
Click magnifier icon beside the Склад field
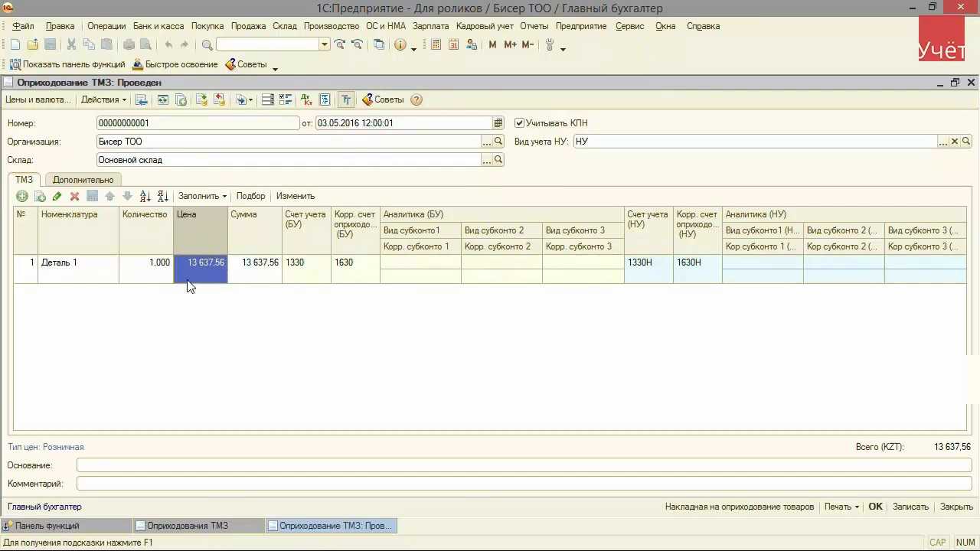pyautogui.click(x=498, y=160)
